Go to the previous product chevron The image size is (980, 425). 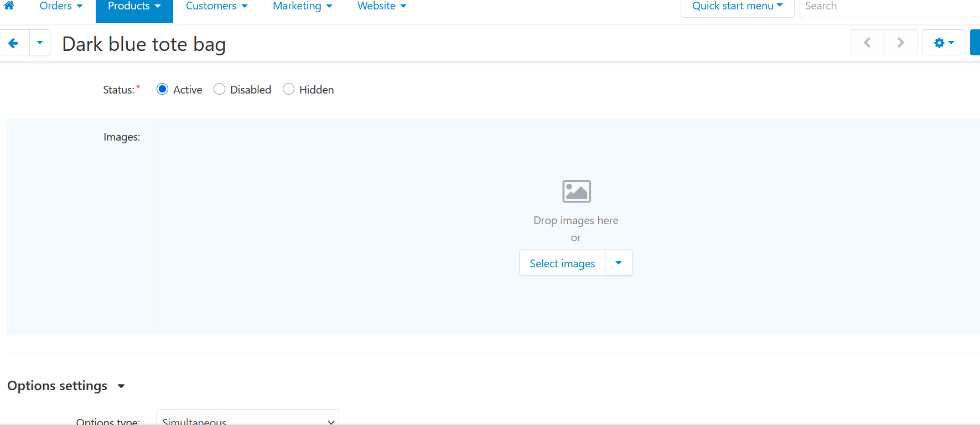click(x=867, y=43)
